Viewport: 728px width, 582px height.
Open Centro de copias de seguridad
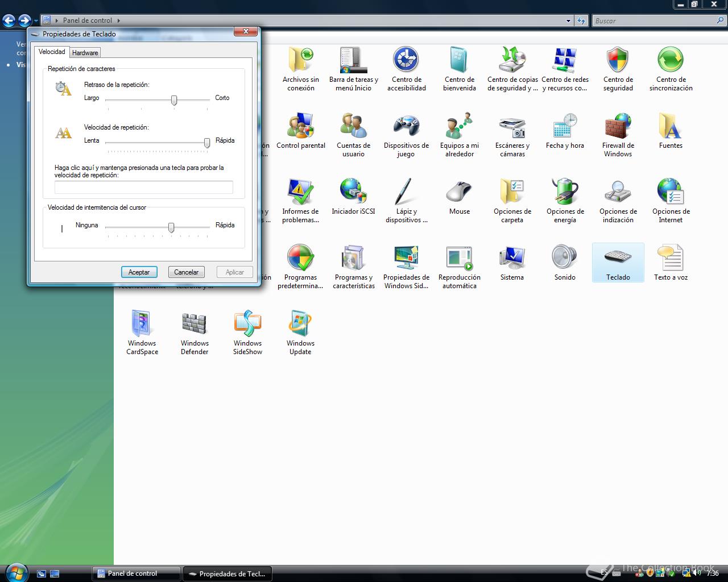coord(512,69)
